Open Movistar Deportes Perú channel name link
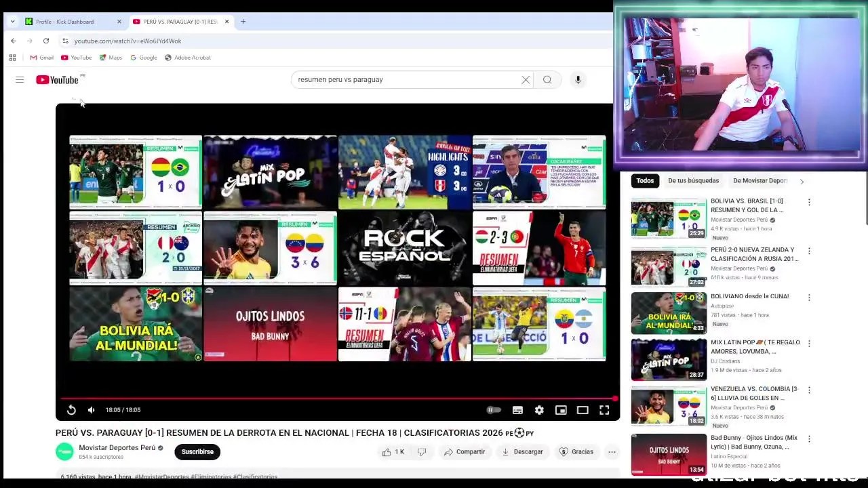Image resolution: width=868 pixels, height=488 pixels. tap(117, 448)
